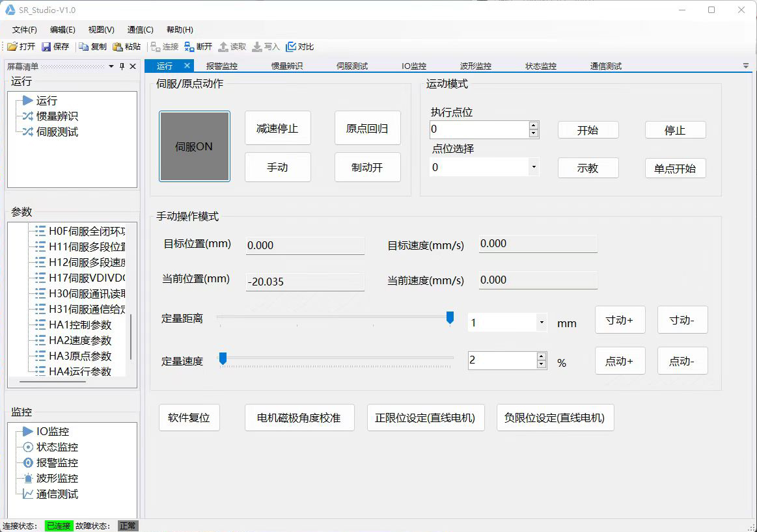The image size is (757, 532).
Task: Toggle the 制动开 brake button
Action: coord(367,167)
